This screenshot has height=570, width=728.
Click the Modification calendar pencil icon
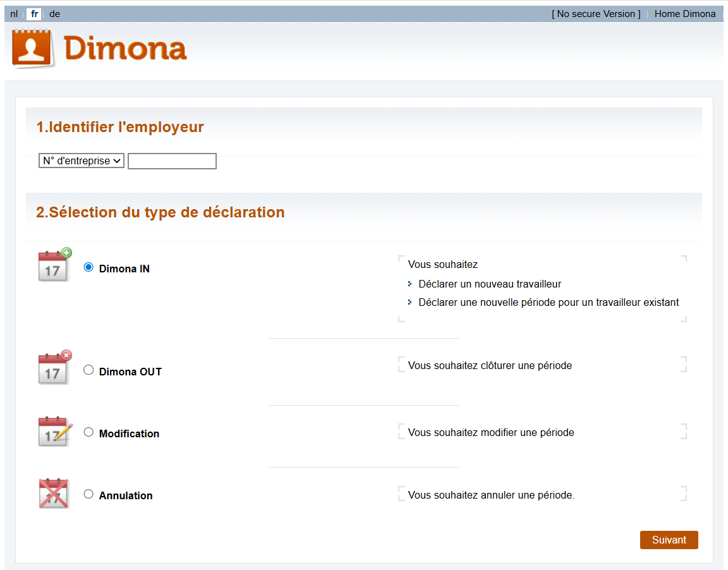tap(55, 431)
